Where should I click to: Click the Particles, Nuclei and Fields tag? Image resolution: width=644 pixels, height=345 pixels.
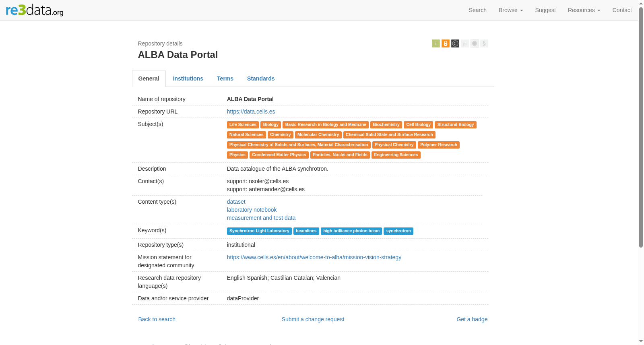click(340, 155)
